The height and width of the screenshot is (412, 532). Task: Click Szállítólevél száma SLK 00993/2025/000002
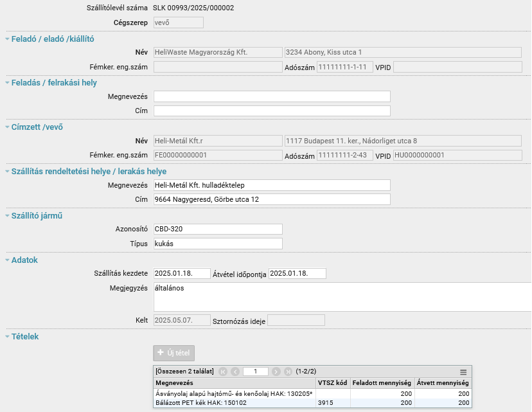point(193,8)
